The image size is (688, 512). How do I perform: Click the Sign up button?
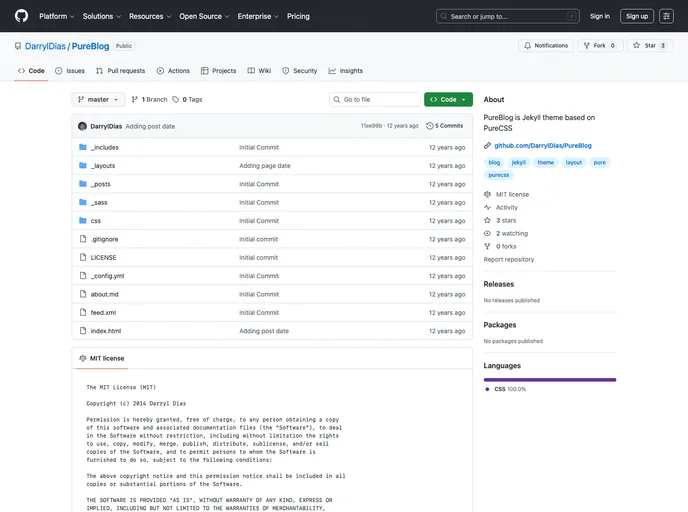click(x=636, y=16)
